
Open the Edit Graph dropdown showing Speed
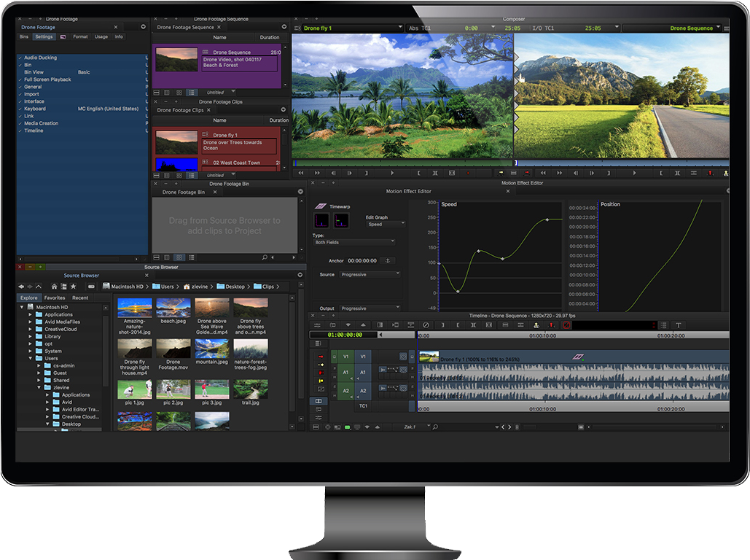[386, 224]
